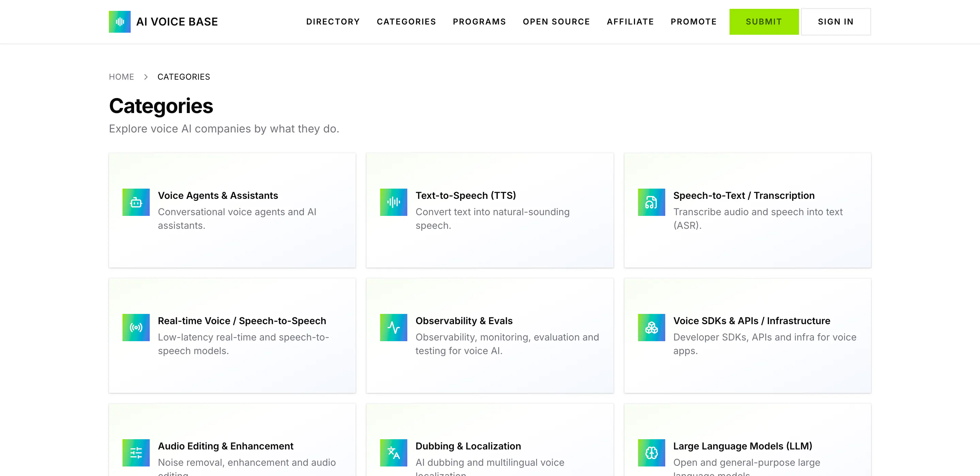980x476 pixels.
Task: Click the waveform icon for Text-to-Speech (TTS)
Action: coord(393,202)
